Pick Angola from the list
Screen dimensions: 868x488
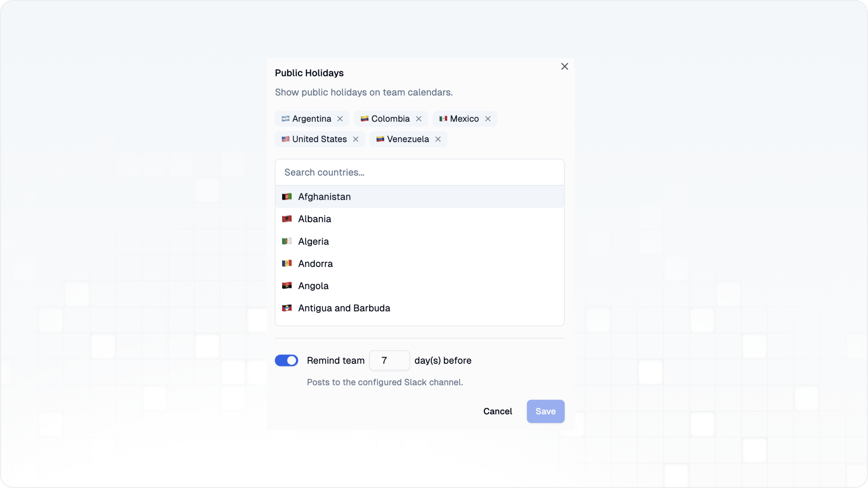(x=313, y=286)
